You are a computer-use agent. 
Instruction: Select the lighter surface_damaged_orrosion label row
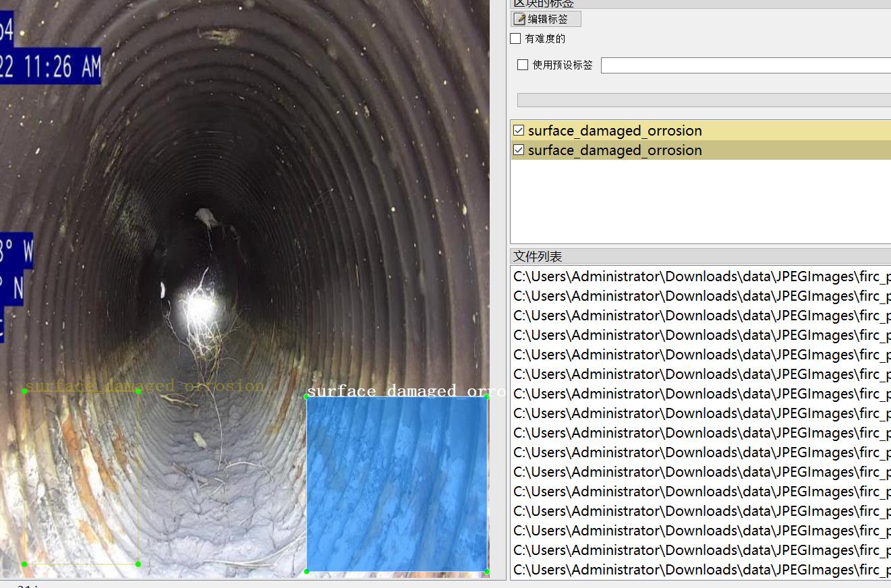[x=701, y=130]
